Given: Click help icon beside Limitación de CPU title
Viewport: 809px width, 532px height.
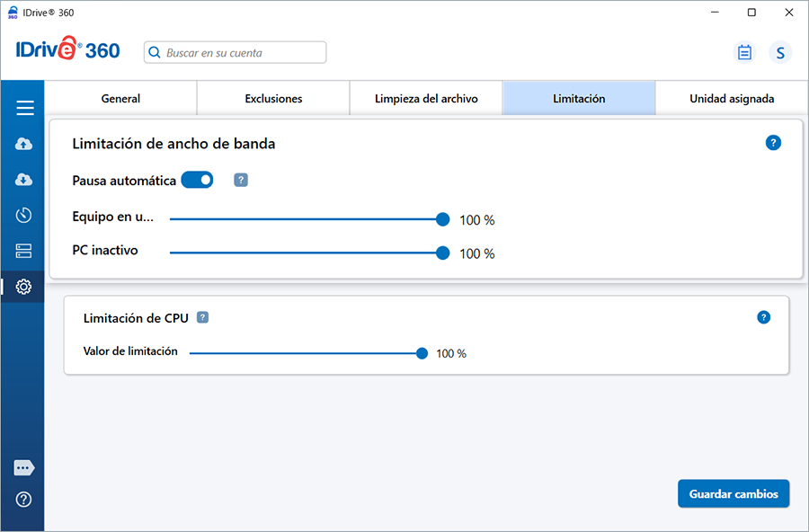Looking at the screenshot, I should [x=203, y=317].
